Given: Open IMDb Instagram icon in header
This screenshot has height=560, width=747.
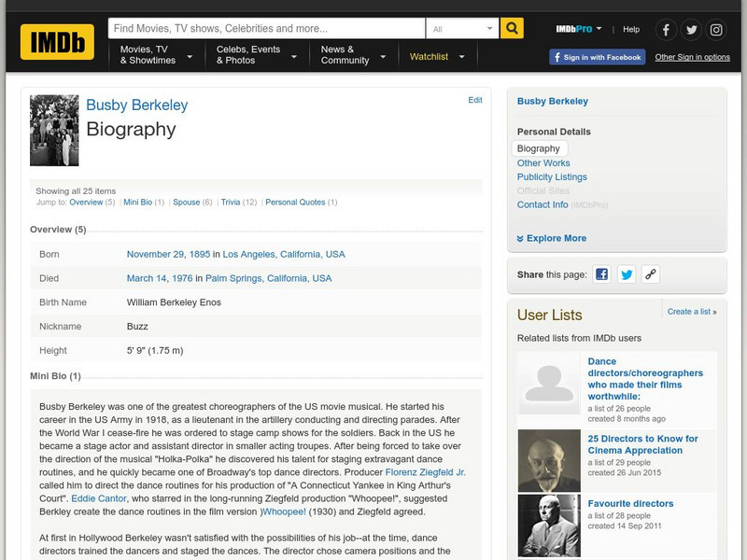Looking at the screenshot, I should [716, 30].
